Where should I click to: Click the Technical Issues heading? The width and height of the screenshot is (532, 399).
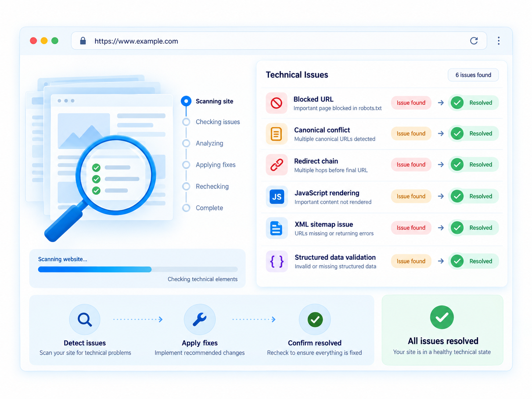coord(297,75)
